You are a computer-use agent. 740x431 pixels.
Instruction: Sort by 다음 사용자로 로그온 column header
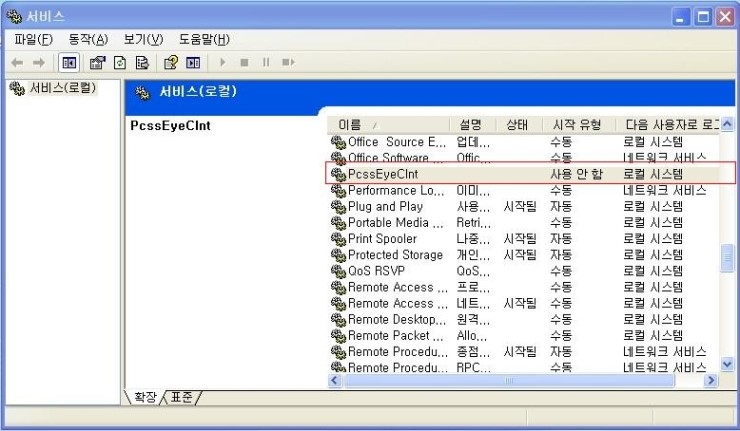click(x=668, y=125)
